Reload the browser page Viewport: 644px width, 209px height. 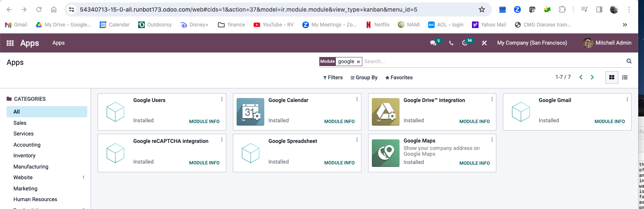click(39, 9)
